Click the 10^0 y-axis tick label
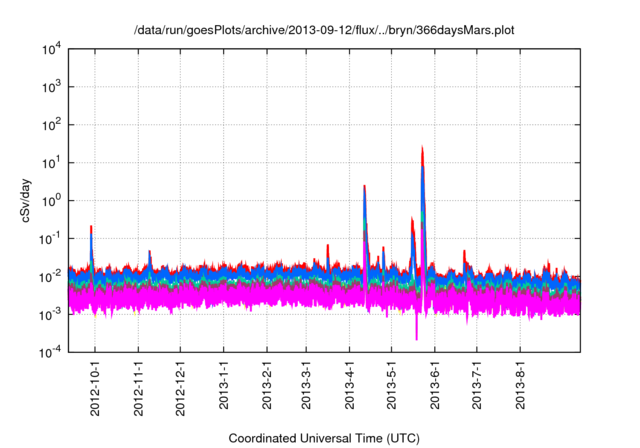 click(x=52, y=200)
